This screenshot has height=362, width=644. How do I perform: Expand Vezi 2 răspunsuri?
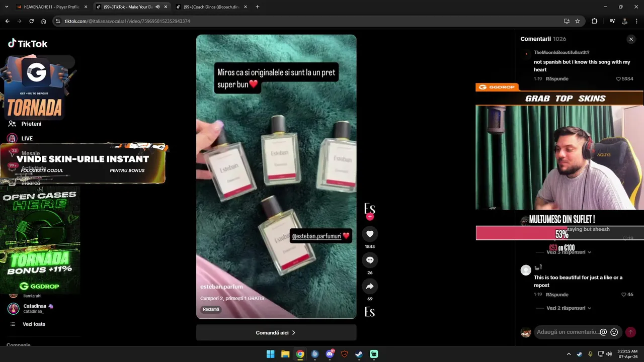[x=569, y=308]
